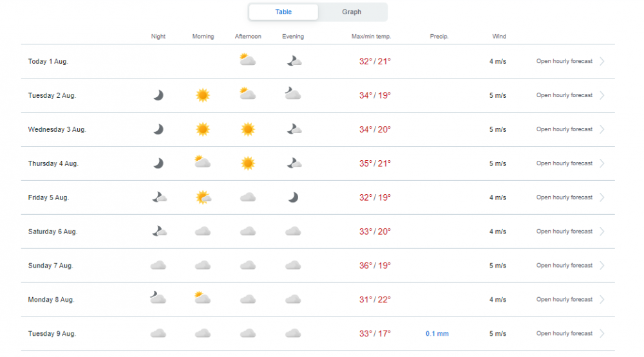Click Saturday 6 Aug. afternoon cloud icon

click(248, 232)
